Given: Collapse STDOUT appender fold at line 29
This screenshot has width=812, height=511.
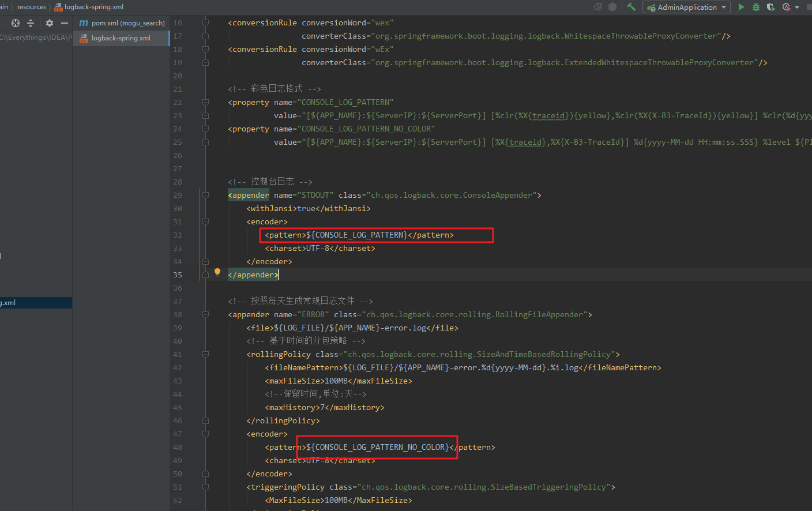Looking at the screenshot, I should 205,195.
